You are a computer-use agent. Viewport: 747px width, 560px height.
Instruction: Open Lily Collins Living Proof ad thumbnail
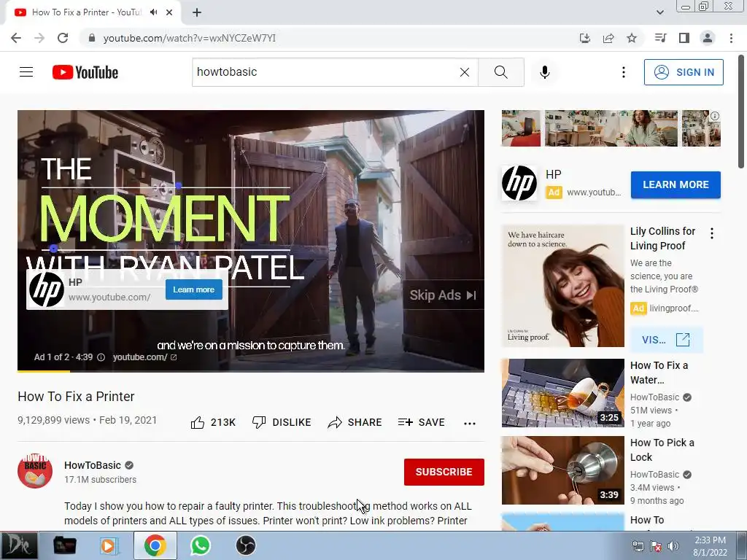coord(562,286)
